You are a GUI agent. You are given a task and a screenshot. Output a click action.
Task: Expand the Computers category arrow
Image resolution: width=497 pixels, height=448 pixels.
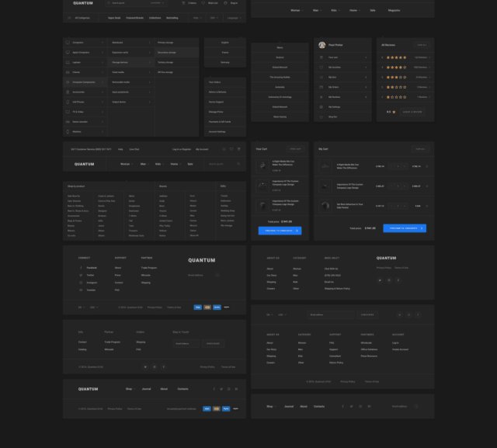click(x=103, y=43)
